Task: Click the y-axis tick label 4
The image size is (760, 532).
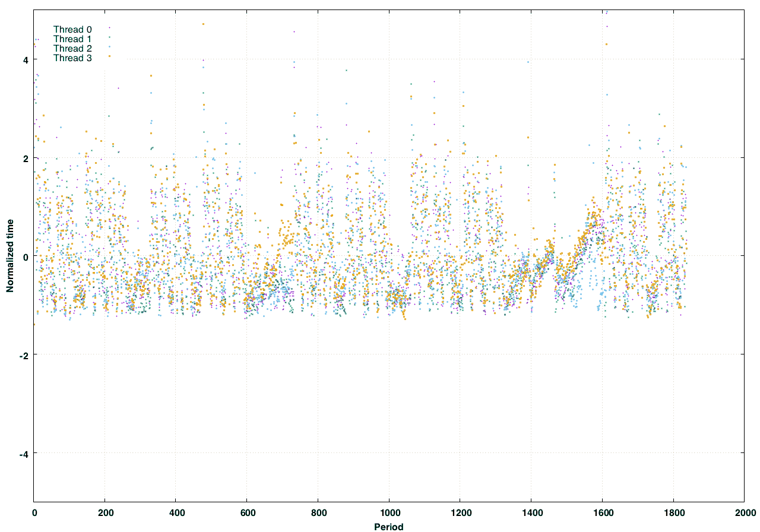Action: tap(27, 59)
